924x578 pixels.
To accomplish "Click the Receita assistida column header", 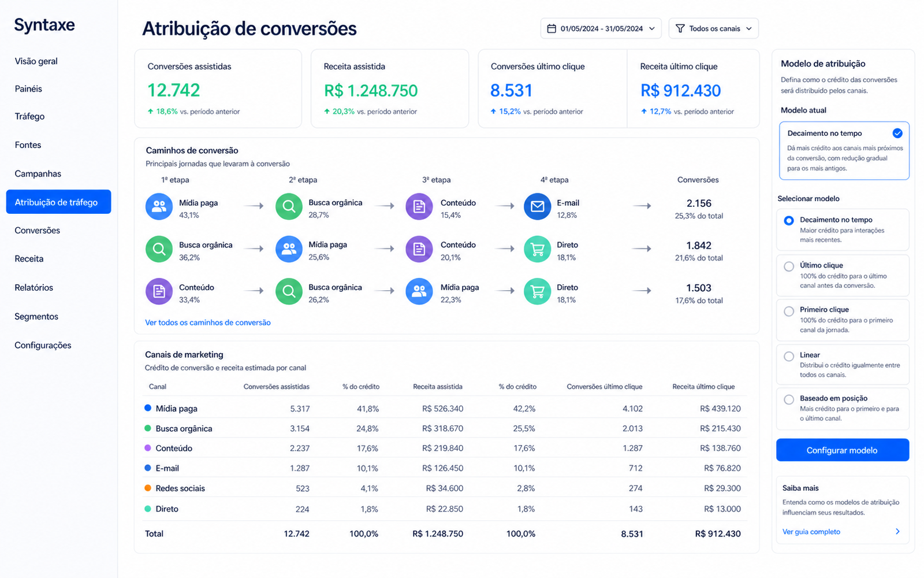I will click(x=438, y=387).
